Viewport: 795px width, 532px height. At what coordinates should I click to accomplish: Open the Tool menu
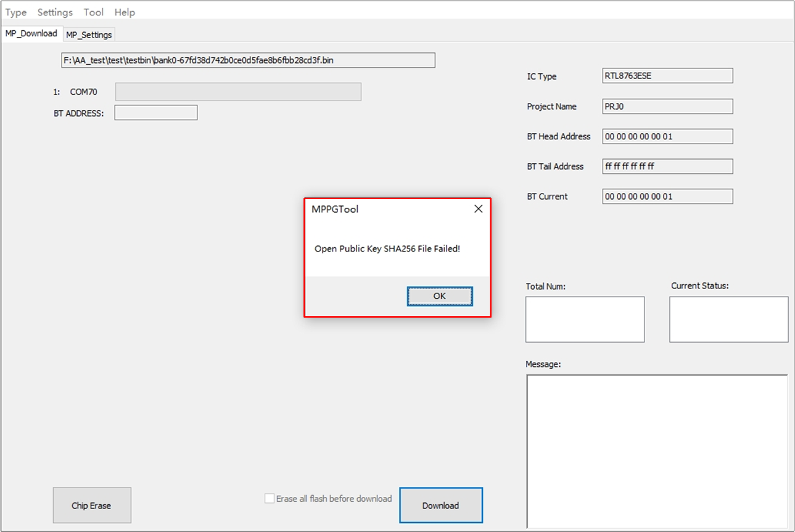coord(94,12)
